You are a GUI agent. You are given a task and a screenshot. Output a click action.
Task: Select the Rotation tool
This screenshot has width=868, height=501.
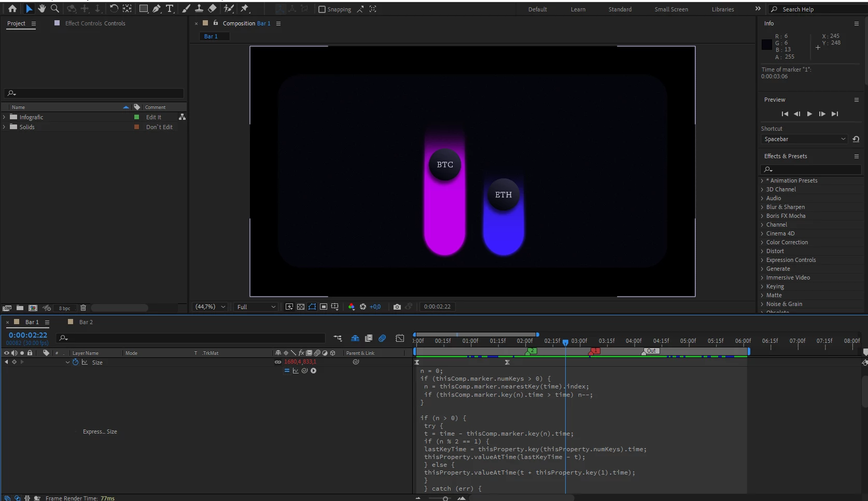[114, 9]
